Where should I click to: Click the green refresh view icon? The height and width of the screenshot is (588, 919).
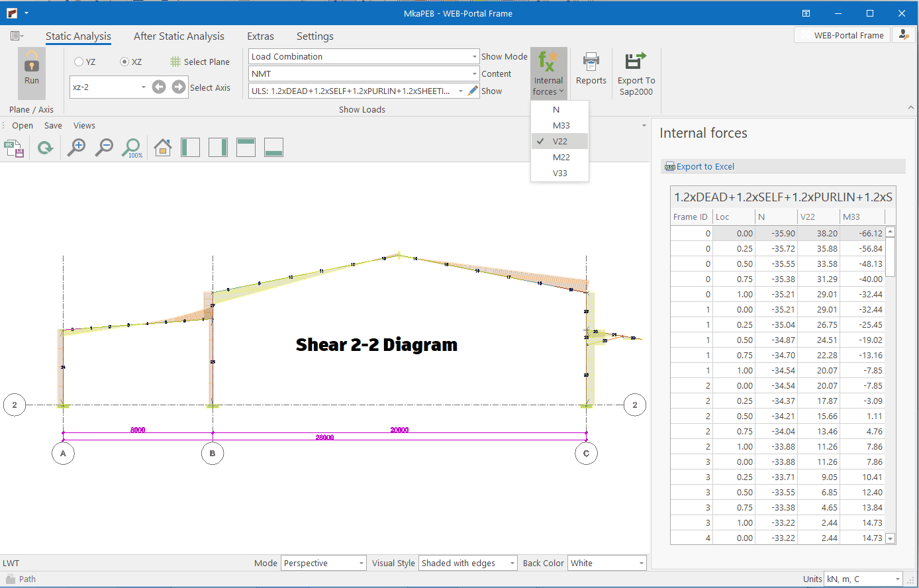tap(45, 148)
